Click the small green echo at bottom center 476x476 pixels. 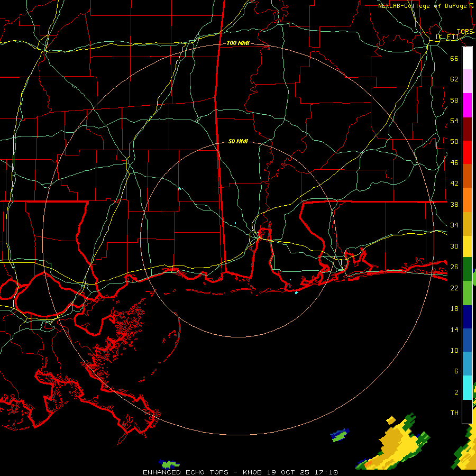pos(169,464)
